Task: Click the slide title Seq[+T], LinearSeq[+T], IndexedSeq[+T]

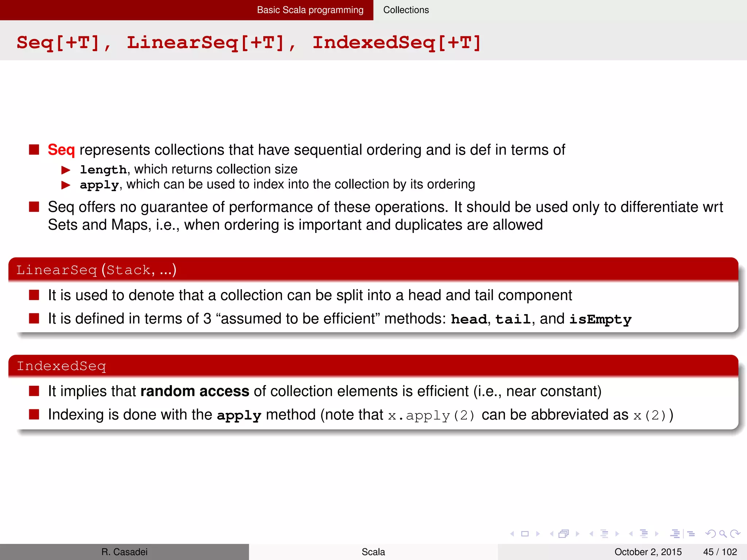Action: (x=249, y=43)
